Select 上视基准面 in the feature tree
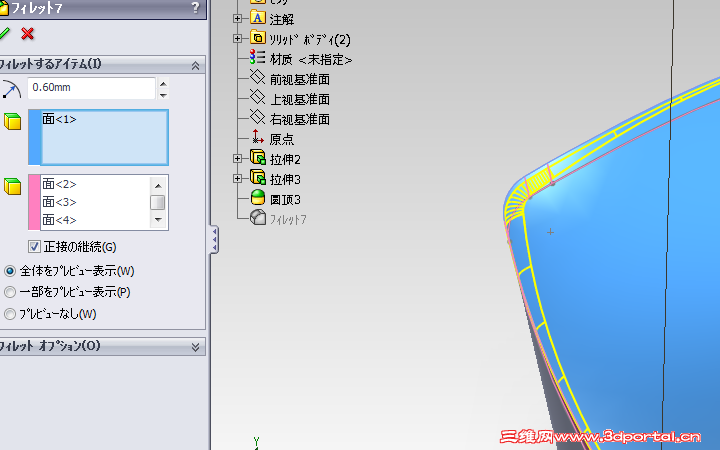Screen dimensions: 720x450 point(300,100)
